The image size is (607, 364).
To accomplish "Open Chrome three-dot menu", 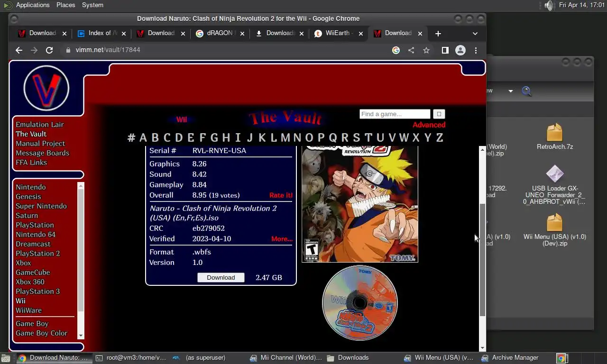I will [x=476, y=50].
